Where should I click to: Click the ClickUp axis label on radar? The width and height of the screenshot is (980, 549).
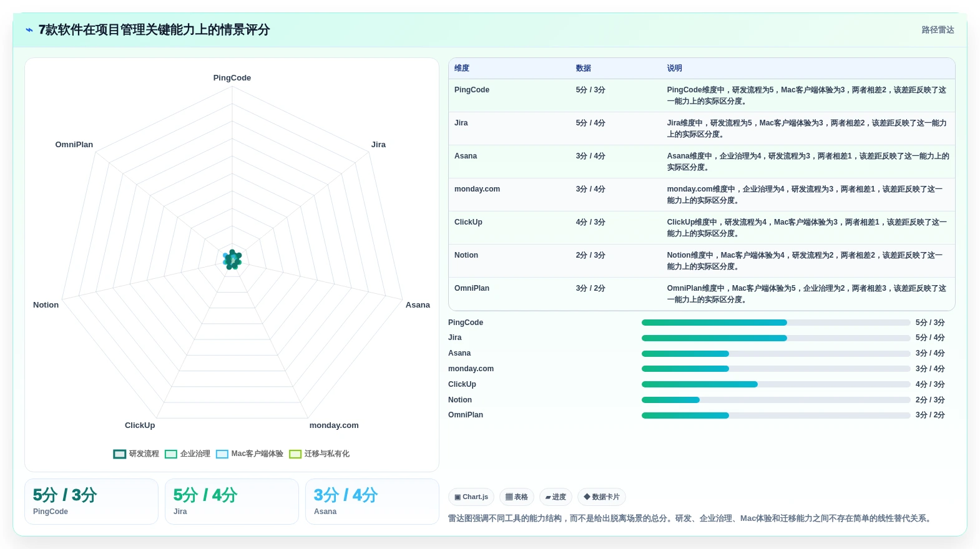pyautogui.click(x=140, y=425)
